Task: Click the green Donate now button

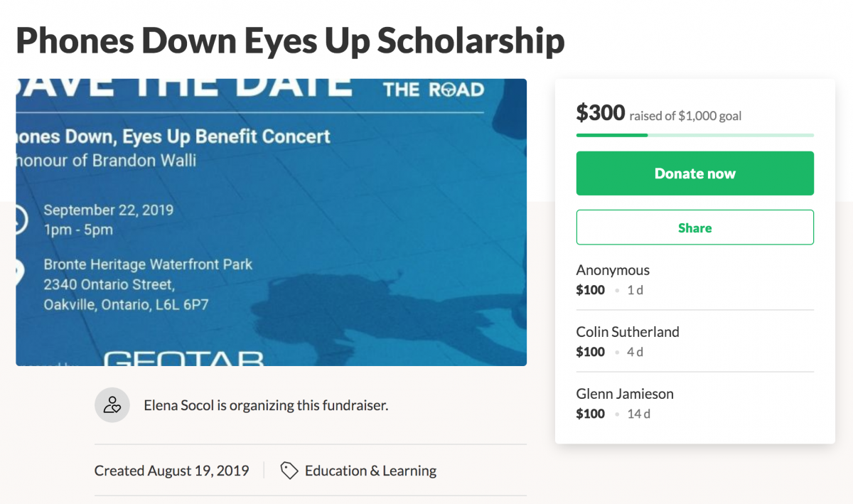Action: pyautogui.click(x=694, y=173)
